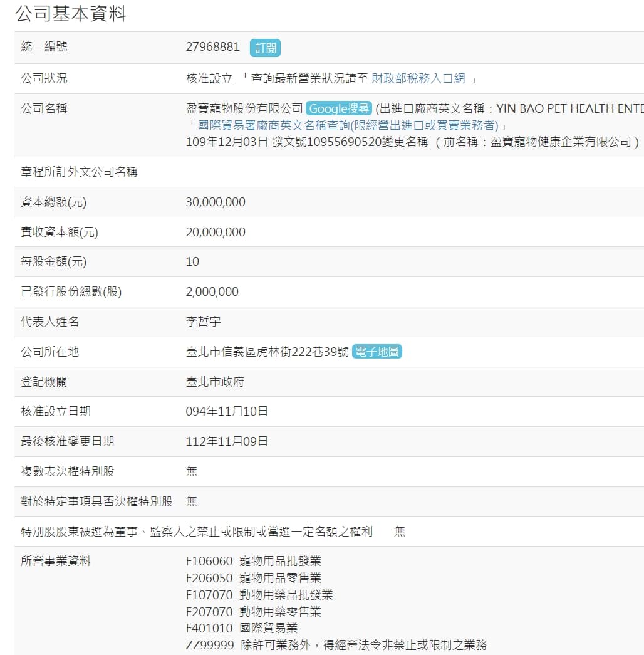Click the 複數表決權特別股 label
The height and width of the screenshot is (655, 644).
[x=68, y=471]
